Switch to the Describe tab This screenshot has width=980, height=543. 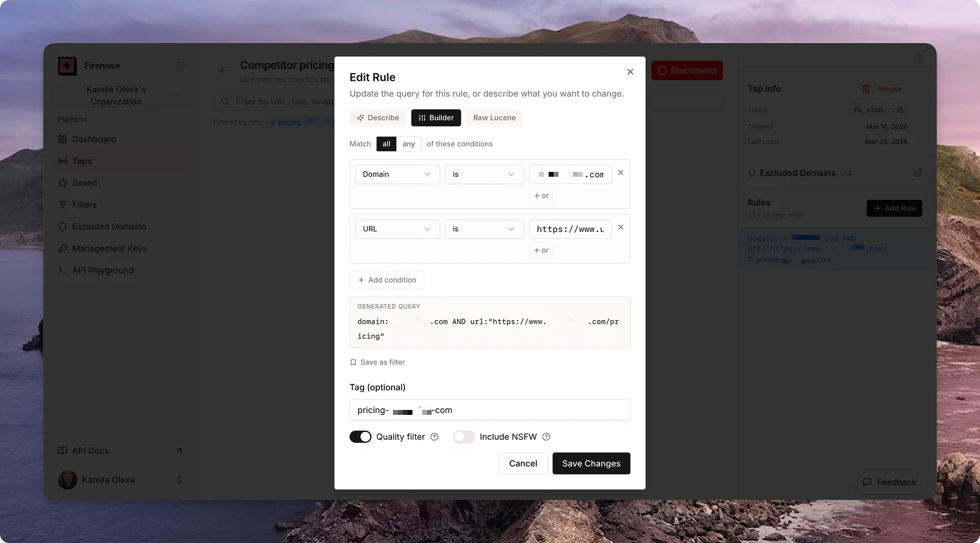coord(378,118)
